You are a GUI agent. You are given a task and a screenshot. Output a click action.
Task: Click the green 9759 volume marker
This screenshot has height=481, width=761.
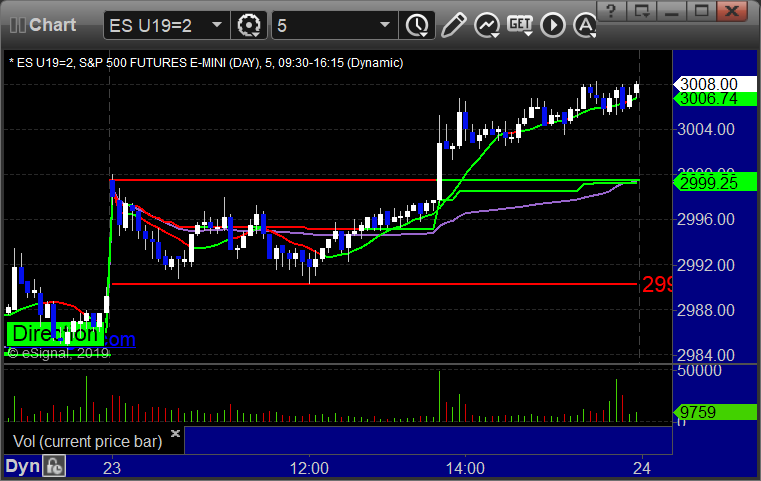(x=714, y=412)
